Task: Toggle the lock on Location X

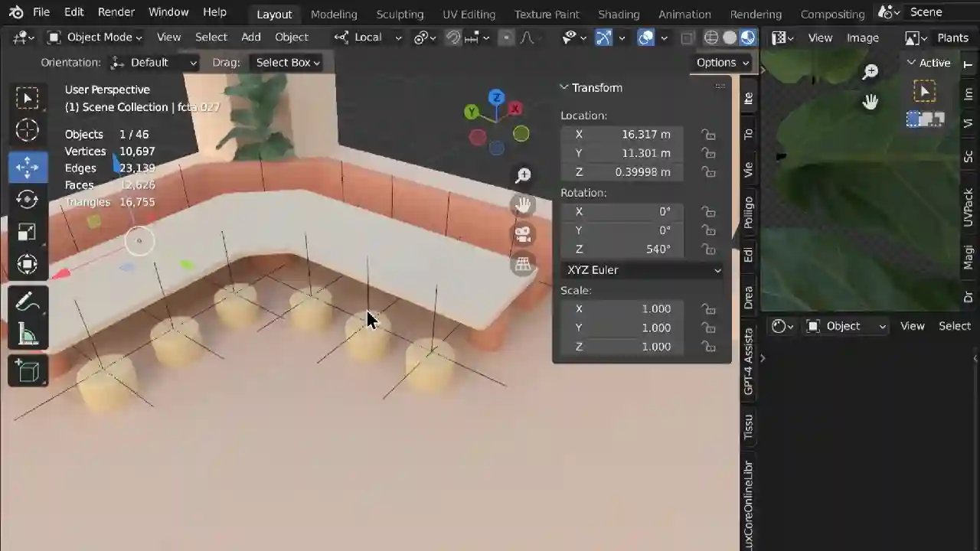Action: point(708,134)
